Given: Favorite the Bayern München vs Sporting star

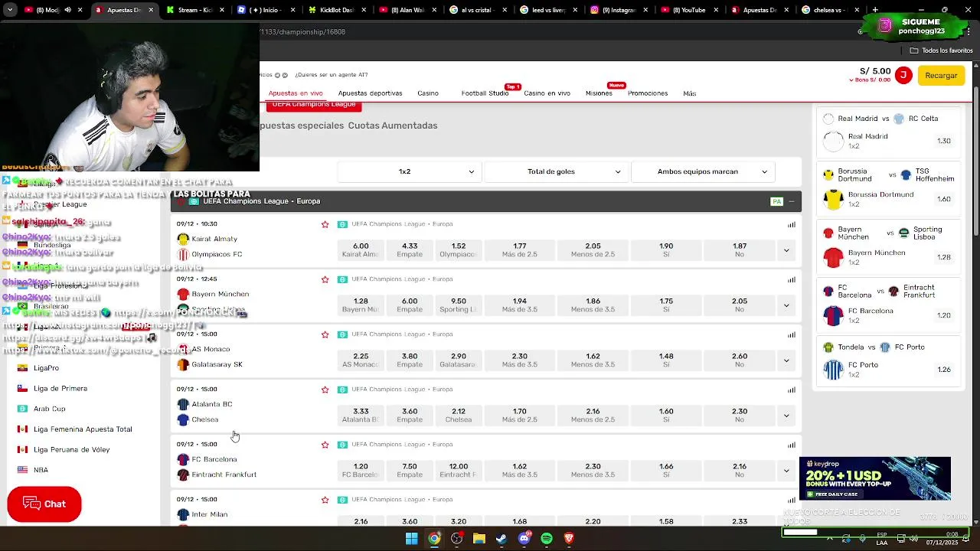Looking at the screenshot, I should [325, 279].
